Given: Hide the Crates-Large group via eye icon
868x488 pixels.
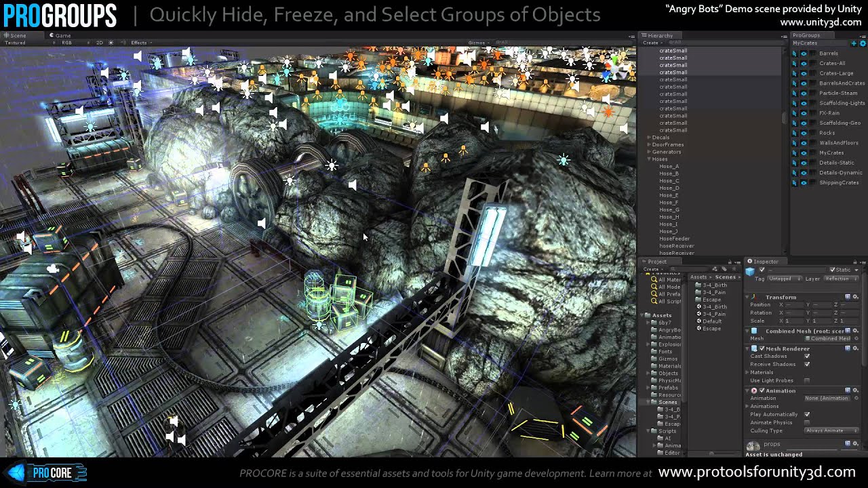Looking at the screenshot, I should pyautogui.click(x=804, y=73).
